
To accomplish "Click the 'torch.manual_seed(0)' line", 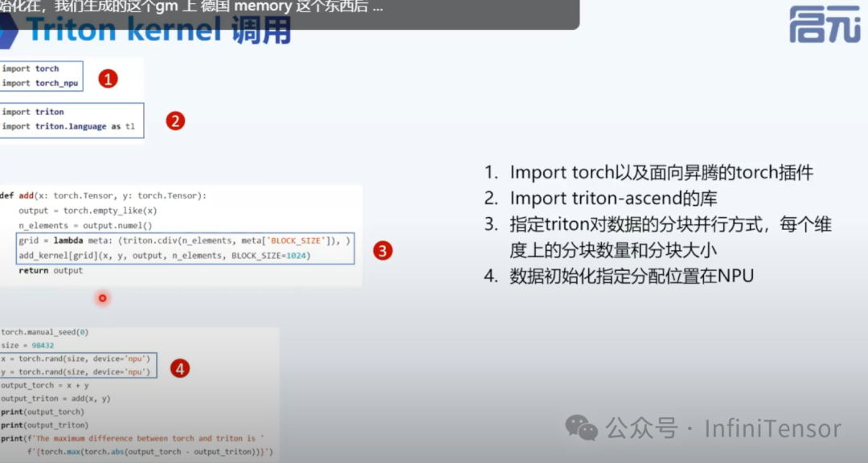I will [45, 332].
